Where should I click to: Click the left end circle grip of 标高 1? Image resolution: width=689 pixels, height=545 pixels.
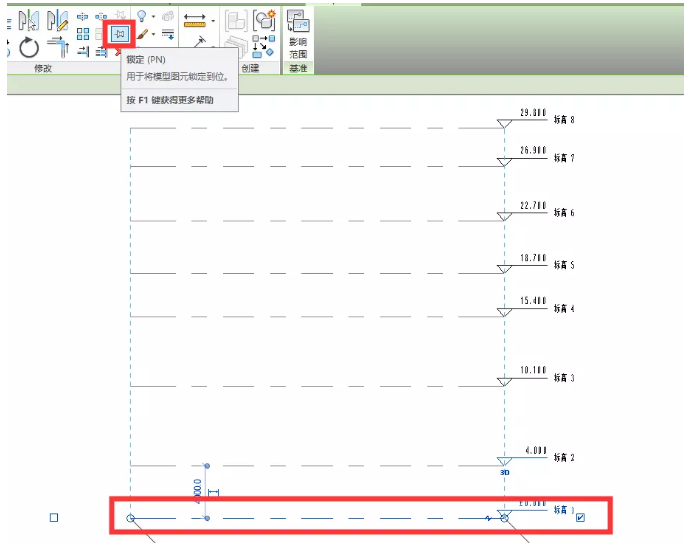click(x=130, y=518)
